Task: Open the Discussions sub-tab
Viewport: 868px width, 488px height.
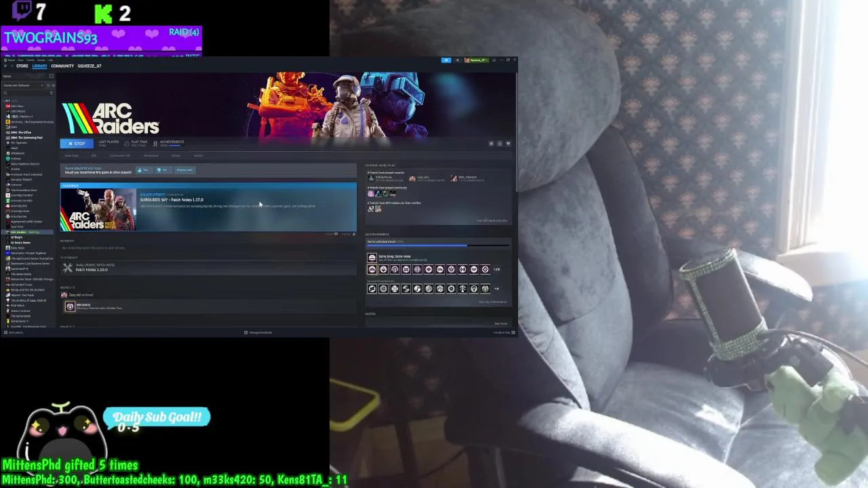Action: [x=151, y=155]
